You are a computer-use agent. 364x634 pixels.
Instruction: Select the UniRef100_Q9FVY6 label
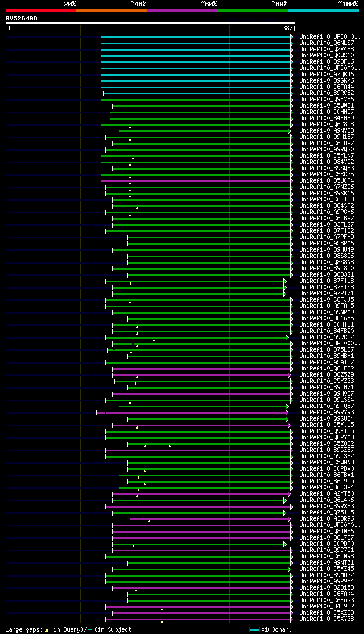point(327,100)
